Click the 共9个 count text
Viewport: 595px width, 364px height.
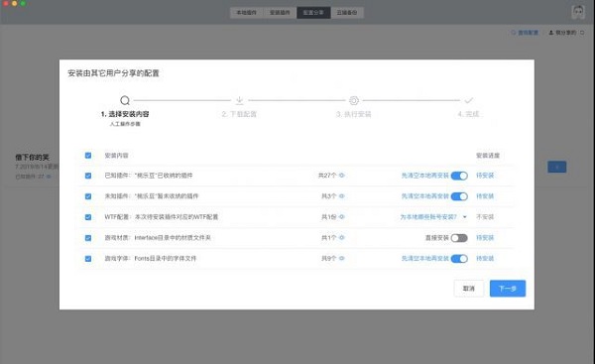pos(328,258)
